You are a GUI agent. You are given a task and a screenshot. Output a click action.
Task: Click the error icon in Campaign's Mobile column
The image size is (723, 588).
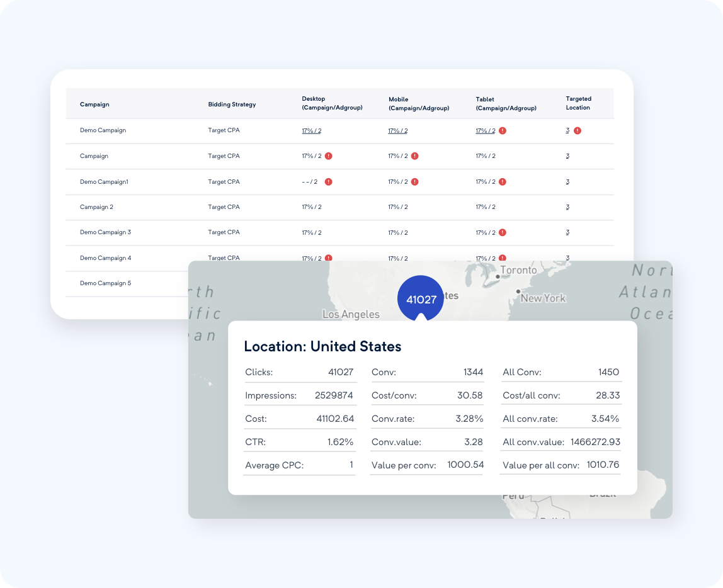click(x=414, y=156)
